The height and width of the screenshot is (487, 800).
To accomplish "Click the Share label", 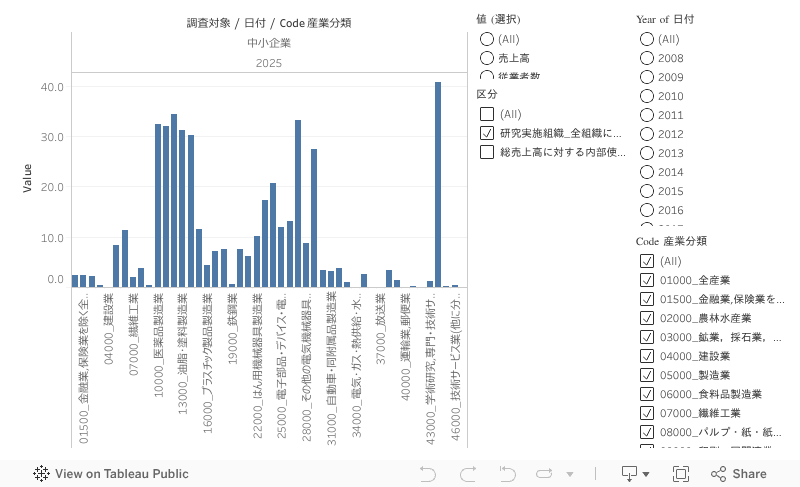I will tap(749, 474).
